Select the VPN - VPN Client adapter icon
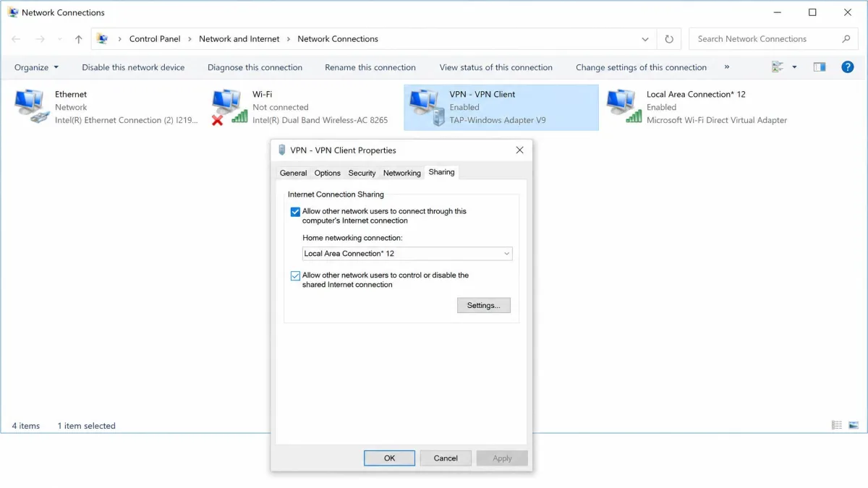Screen dimensions: 868x488 click(427, 107)
